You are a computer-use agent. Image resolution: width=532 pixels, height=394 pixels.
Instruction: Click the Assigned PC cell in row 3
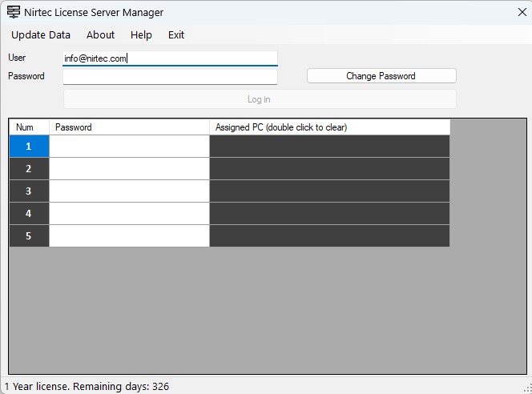coord(330,191)
